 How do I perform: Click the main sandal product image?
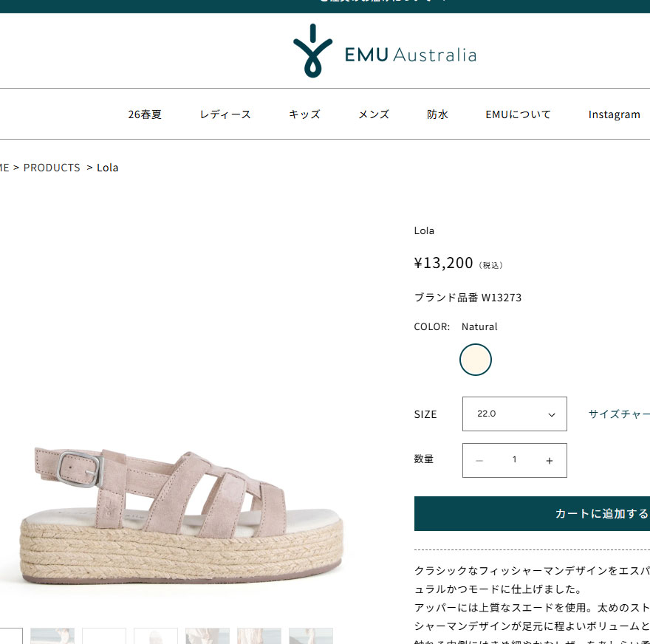pyautogui.click(x=181, y=515)
